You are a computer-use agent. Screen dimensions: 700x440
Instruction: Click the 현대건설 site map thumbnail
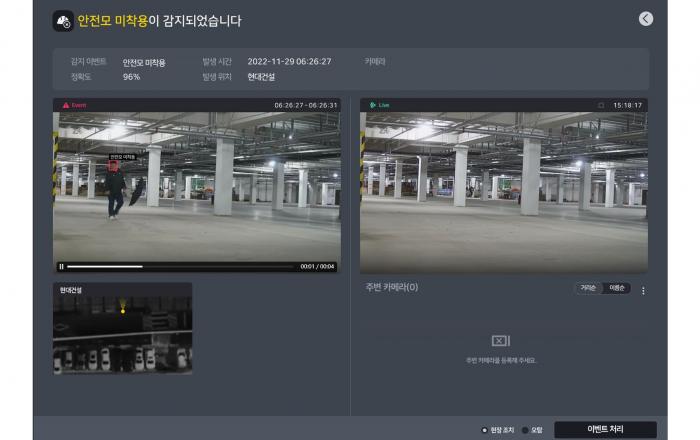coord(122,333)
